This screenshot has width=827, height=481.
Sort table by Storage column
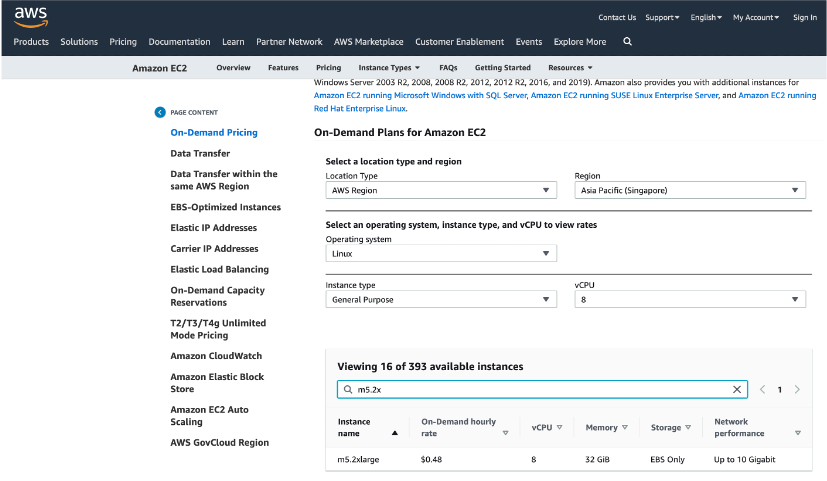tap(688, 427)
